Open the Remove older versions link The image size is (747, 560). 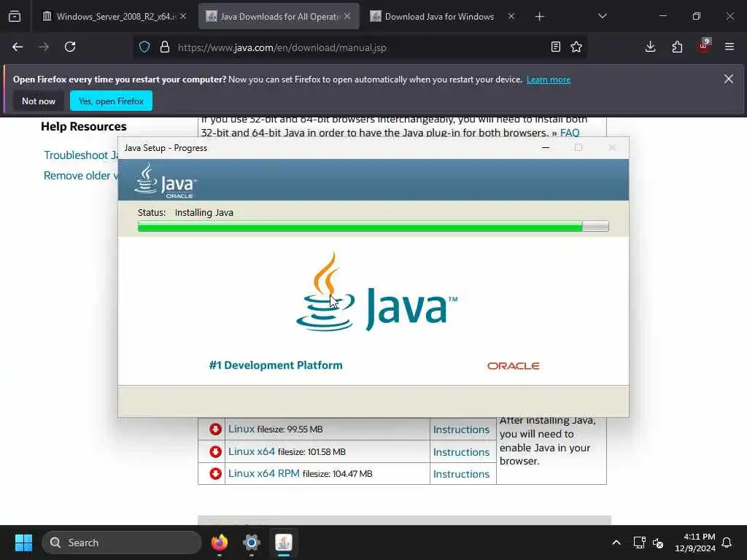[81, 176]
